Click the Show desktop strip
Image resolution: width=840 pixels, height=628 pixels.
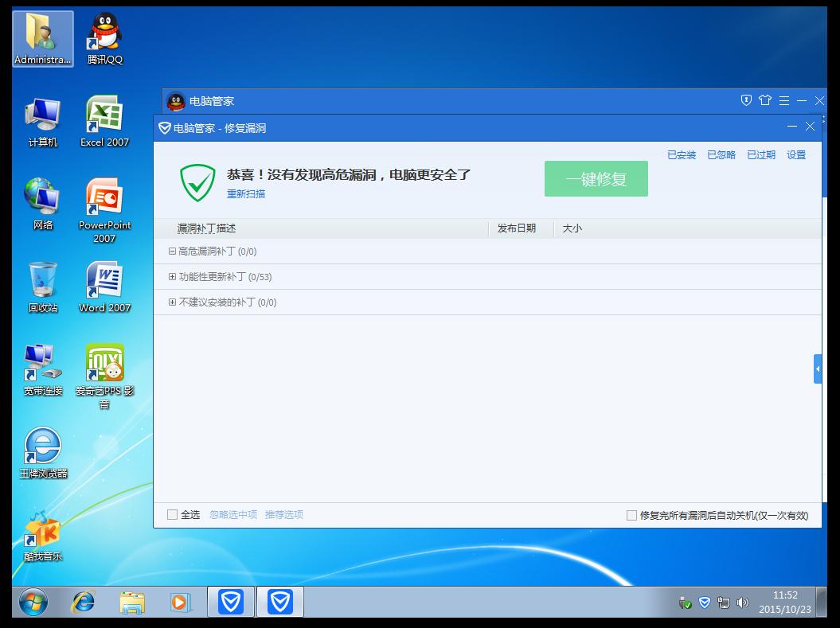[x=821, y=603]
